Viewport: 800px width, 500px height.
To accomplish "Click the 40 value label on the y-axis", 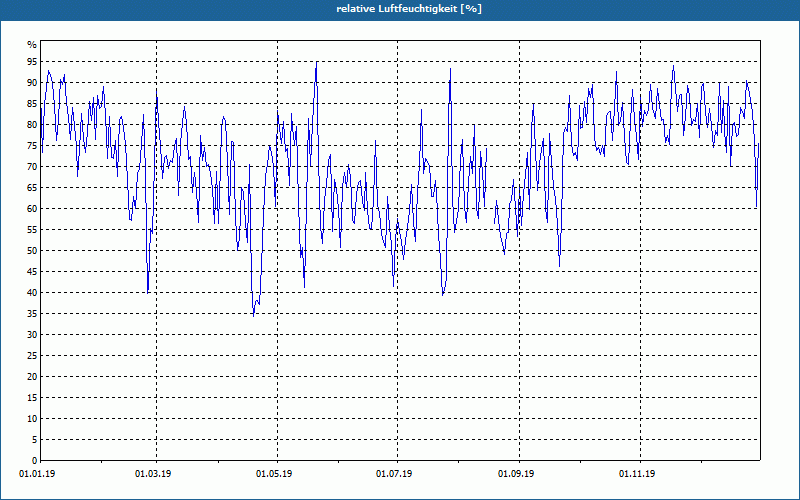I will [31, 293].
